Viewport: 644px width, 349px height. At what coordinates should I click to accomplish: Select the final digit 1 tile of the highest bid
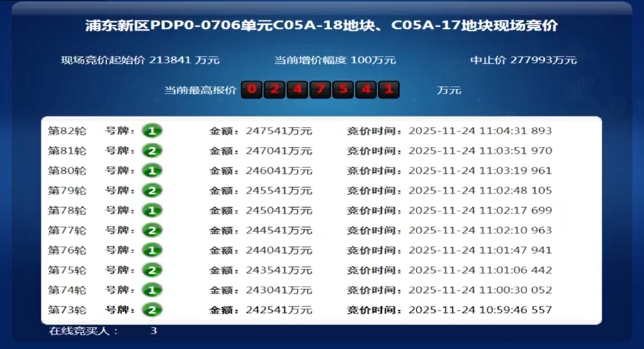click(x=388, y=90)
